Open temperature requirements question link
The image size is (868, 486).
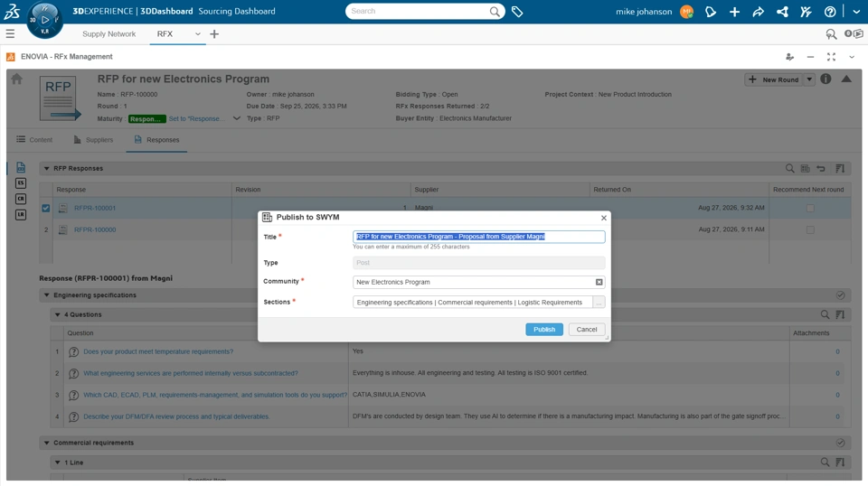158,351
